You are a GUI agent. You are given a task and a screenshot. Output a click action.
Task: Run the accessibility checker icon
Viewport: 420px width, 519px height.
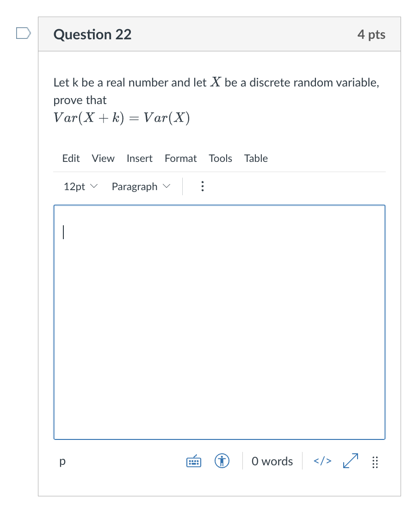(222, 461)
